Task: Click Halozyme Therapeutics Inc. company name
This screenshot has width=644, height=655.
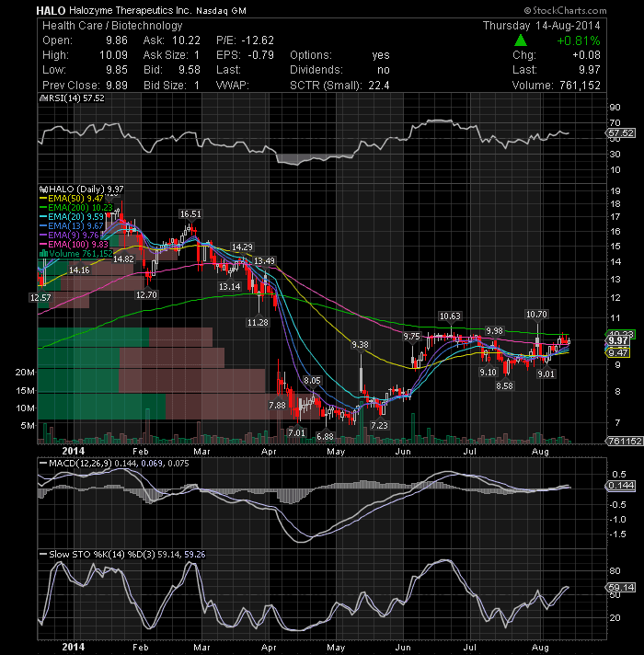Action: pos(131,10)
